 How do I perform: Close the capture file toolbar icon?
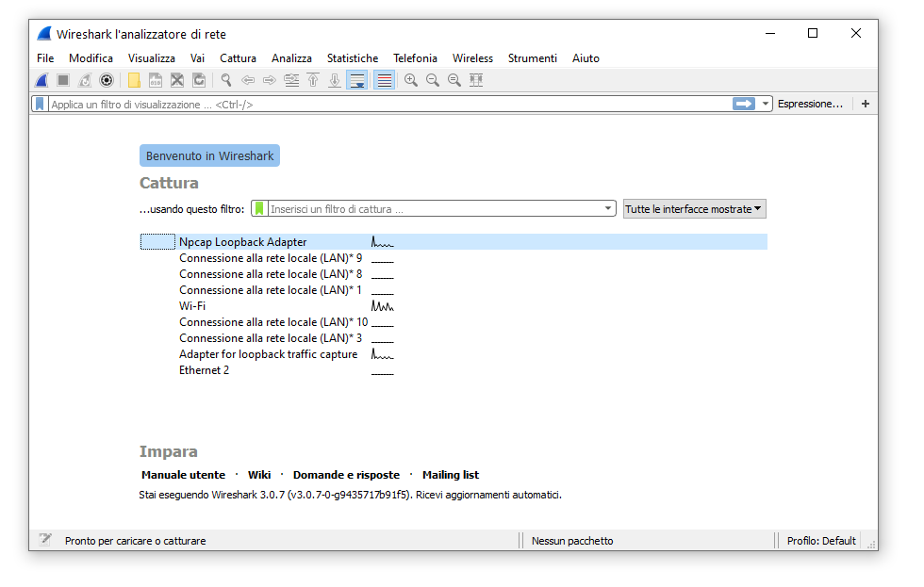click(177, 80)
